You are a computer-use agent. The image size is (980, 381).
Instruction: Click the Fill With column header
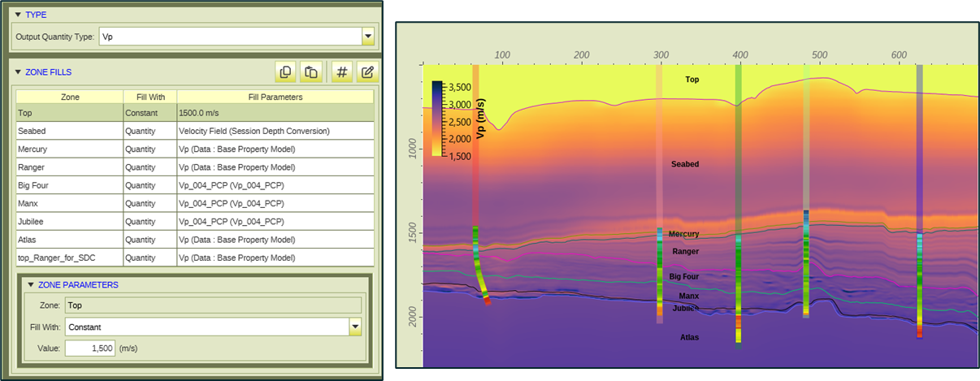click(x=150, y=97)
